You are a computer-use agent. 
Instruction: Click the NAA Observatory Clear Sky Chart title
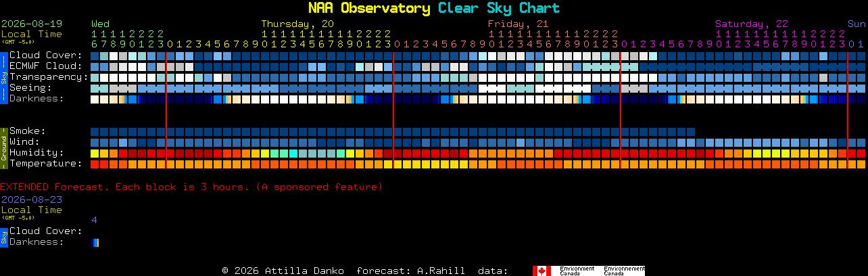tap(434, 8)
